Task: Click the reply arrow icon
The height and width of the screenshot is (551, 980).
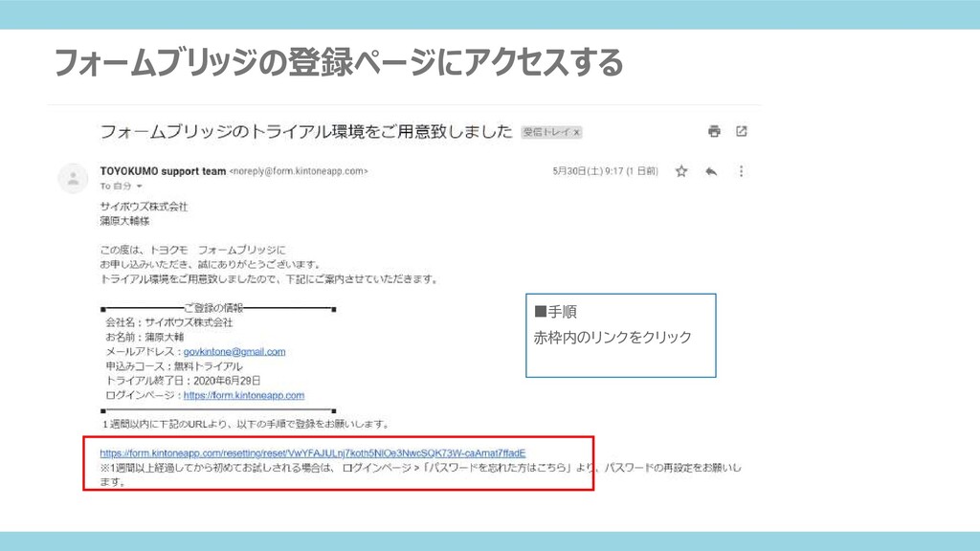Action: click(x=711, y=171)
